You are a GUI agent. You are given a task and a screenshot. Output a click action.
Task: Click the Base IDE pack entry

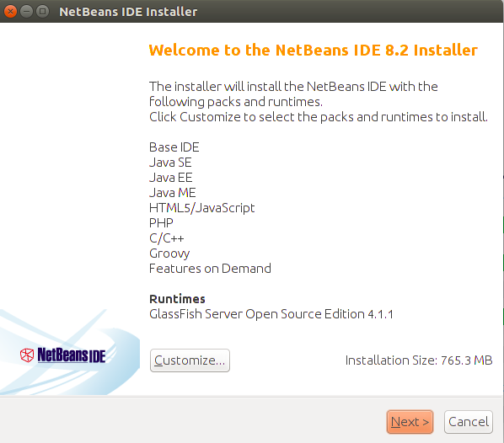coord(174,147)
